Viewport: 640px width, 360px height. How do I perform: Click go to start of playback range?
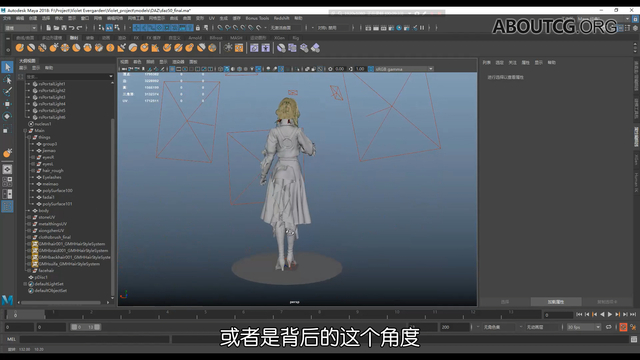pyautogui.click(x=579, y=314)
